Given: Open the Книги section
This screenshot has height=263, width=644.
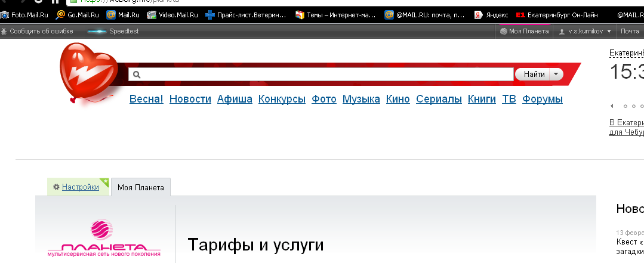Looking at the screenshot, I should coord(482,99).
